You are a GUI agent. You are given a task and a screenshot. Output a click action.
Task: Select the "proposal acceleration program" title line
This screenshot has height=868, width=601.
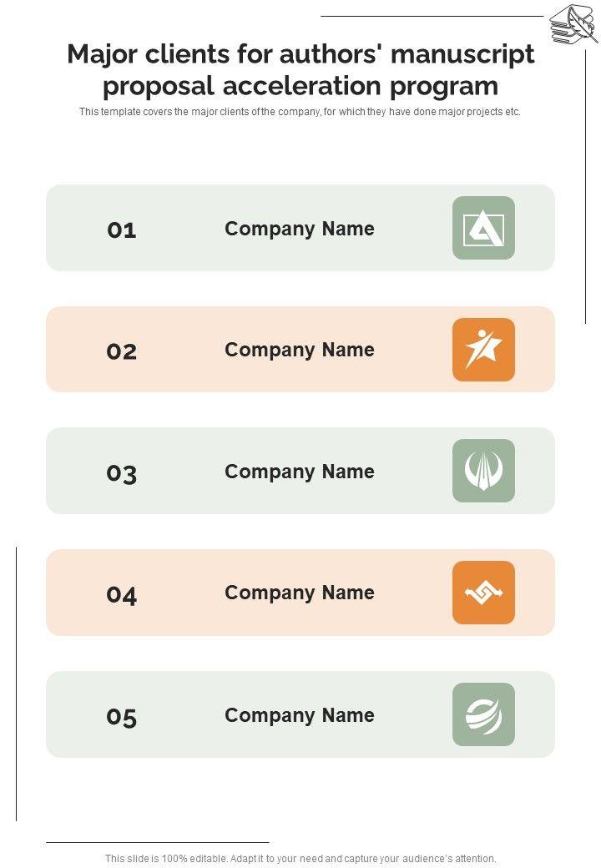[300, 86]
